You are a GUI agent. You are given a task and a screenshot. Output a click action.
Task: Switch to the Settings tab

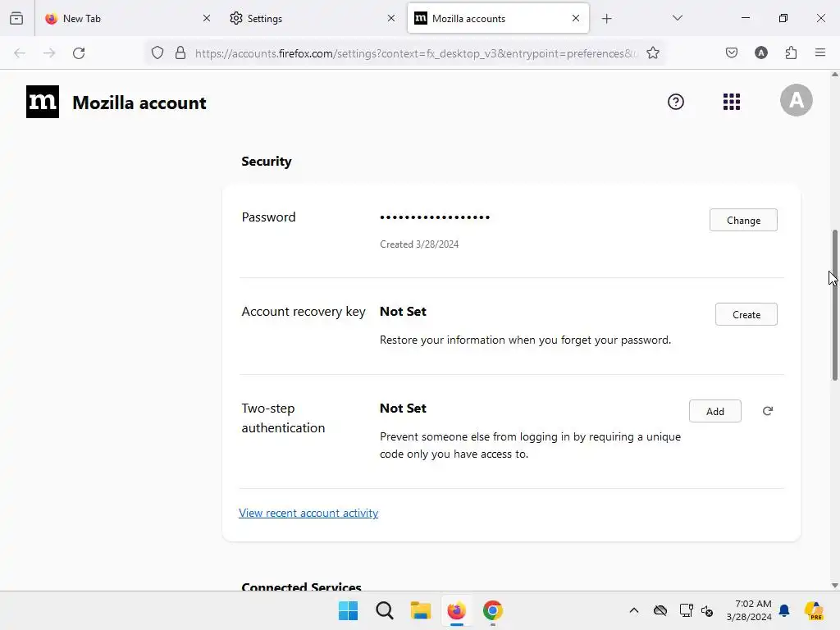313,18
